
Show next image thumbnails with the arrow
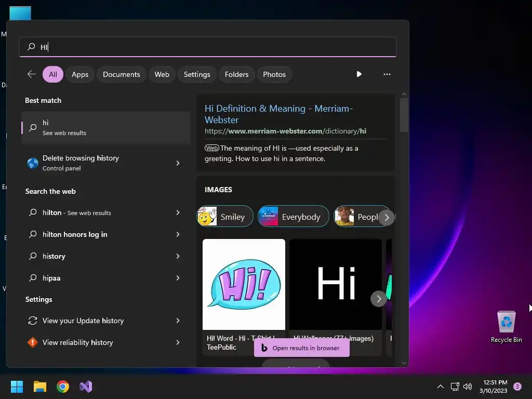(x=379, y=299)
